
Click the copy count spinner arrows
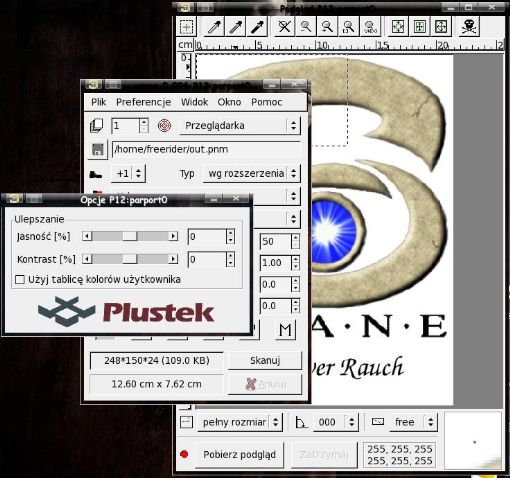point(144,126)
